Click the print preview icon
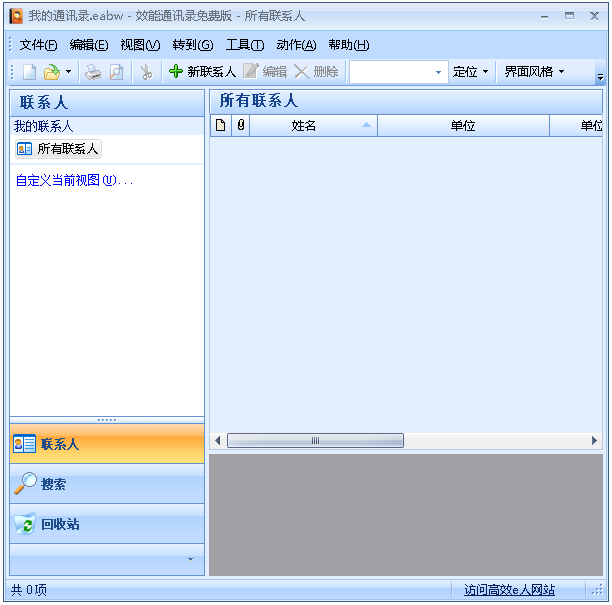Screen dimensions: 612x605 click(x=116, y=72)
